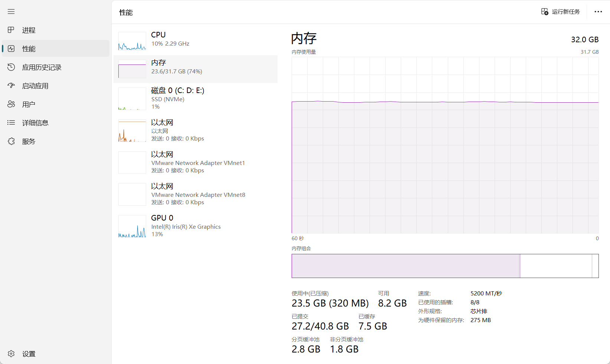Select the GPU 0 mini graph thumbnail

coord(132,226)
